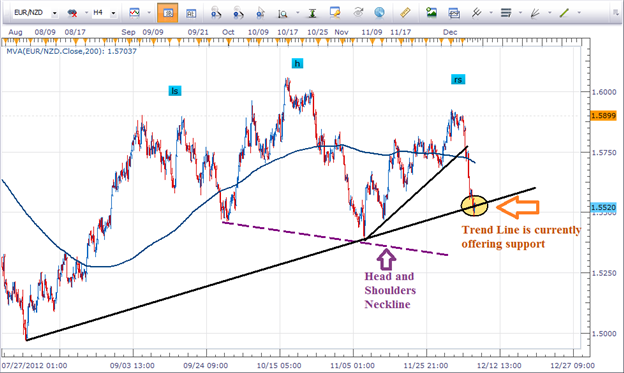Click the 11/05 01:00 time label
The width and height of the screenshot is (624, 373).
pos(352,365)
